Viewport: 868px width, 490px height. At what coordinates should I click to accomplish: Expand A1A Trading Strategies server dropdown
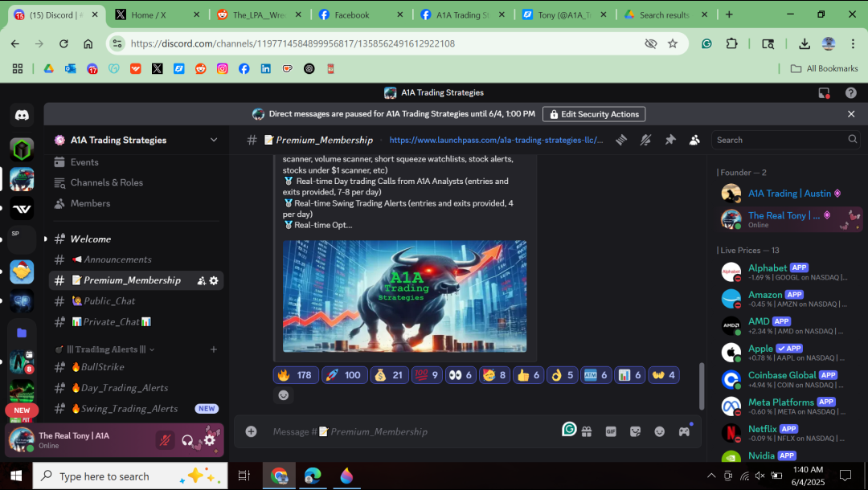coord(214,140)
